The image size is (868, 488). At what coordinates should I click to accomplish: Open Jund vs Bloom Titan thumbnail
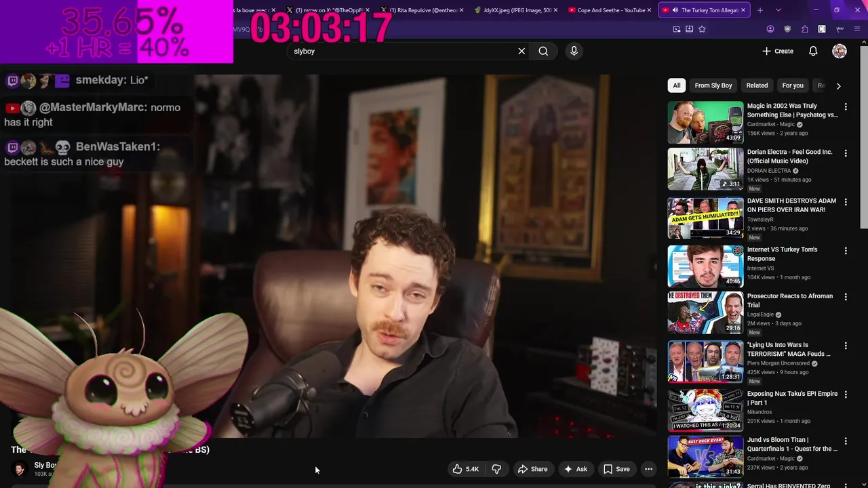705,456
